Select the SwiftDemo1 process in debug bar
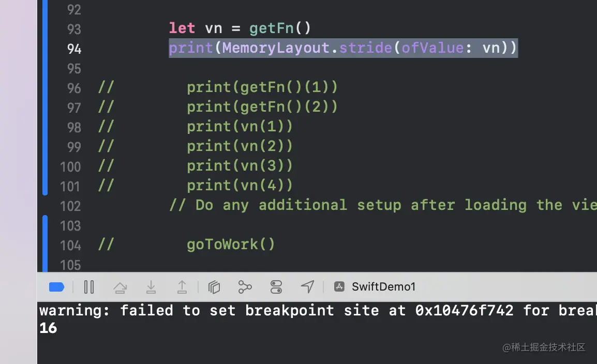 [x=375, y=286]
